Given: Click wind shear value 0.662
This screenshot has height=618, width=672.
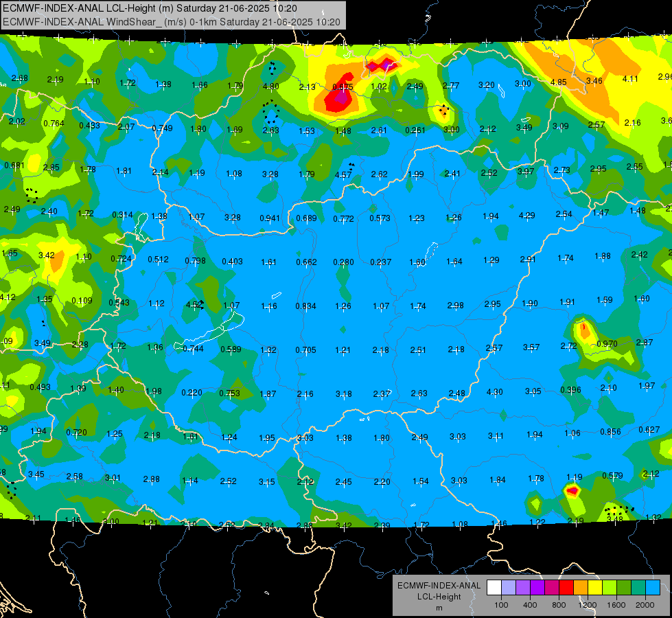Looking at the screenshot, I should click(x=306, y=262).
